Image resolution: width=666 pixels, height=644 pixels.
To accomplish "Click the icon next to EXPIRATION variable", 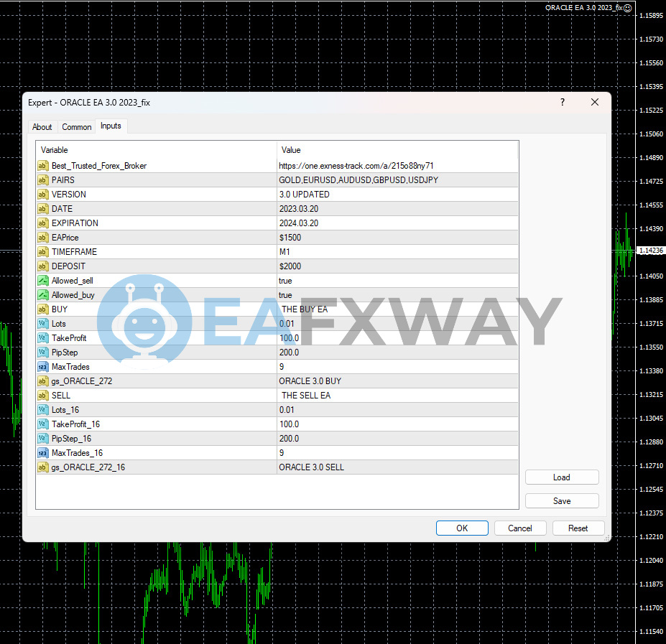I will 43,223.
